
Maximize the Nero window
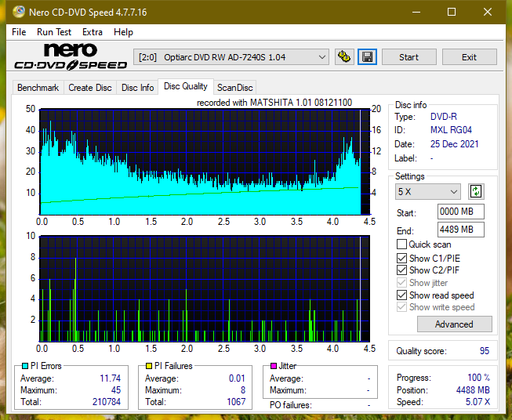[x=452, y=12]
